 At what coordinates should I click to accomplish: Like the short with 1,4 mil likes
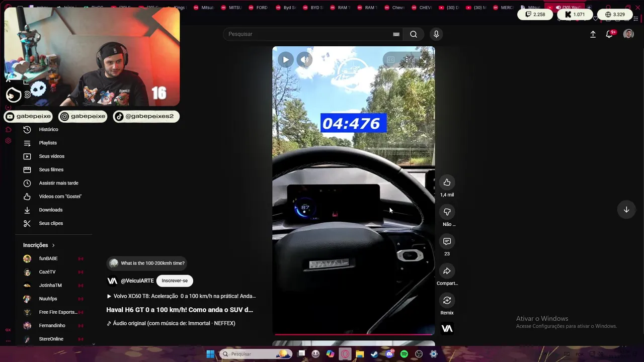coord(447,183)
